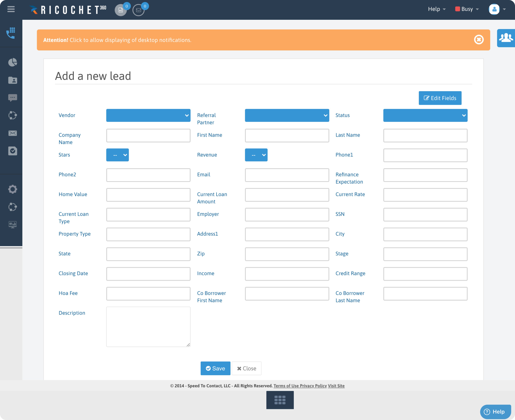Click the Edit Fields button

(440, 98)
